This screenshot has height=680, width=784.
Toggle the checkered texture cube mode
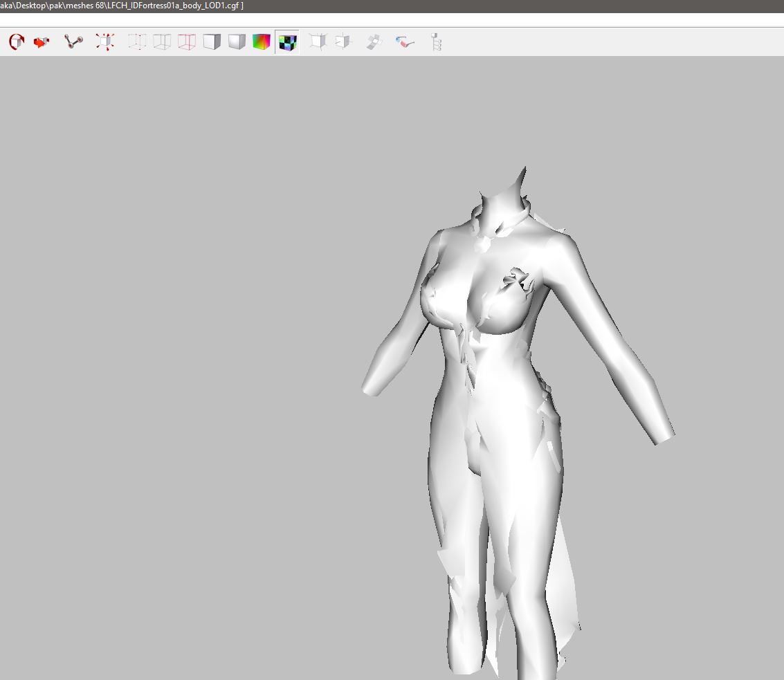tap(287, 42)
